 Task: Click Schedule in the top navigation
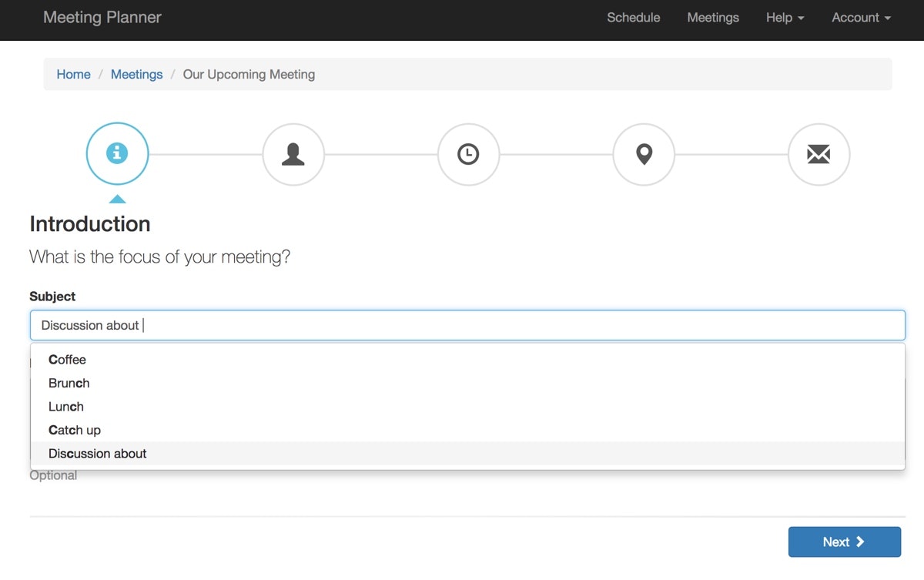tap(633, 17)
